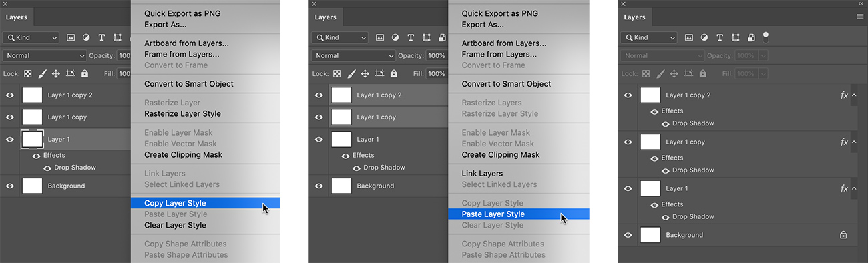This screenshot has width=868, height=263.
Task: Click the lock icon on the Background layer
Action: click(x=843, y=235)
